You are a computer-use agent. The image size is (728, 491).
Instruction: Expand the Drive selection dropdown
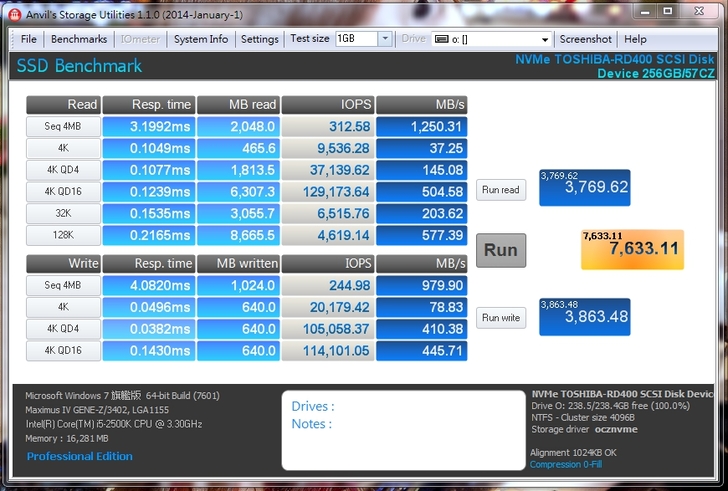point(545,39)
